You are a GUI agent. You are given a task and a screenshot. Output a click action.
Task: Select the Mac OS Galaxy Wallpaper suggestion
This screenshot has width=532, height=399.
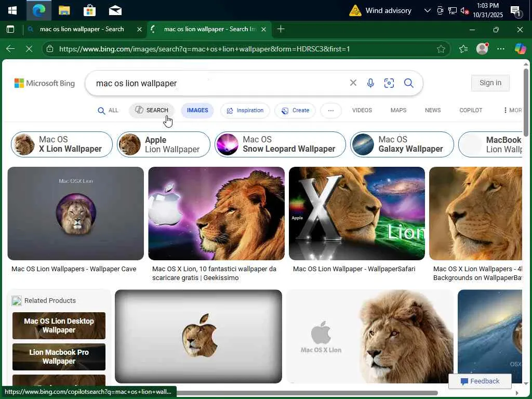[402, 144]
